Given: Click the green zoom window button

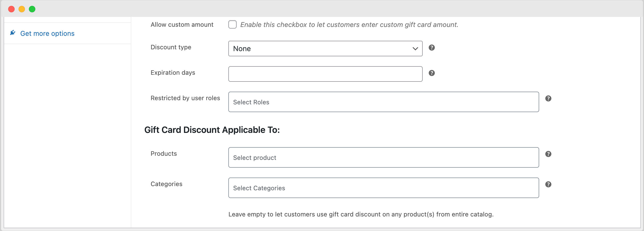Looking at the screenshot, I should pyautogui.click(x=32, y=9).
